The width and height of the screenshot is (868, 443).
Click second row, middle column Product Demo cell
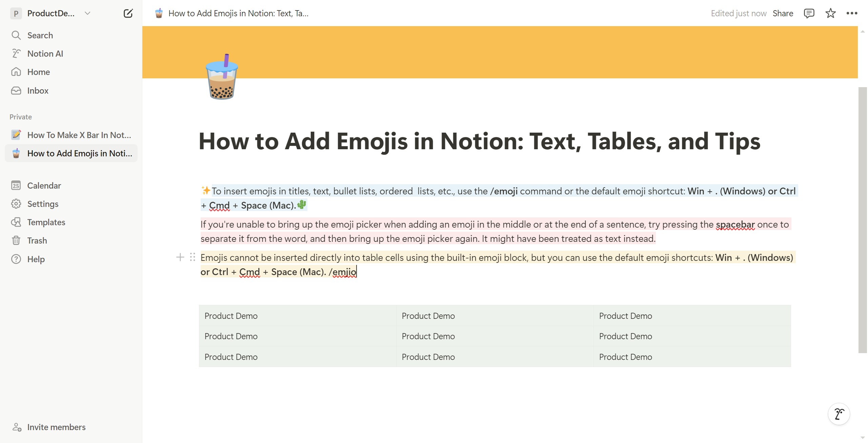tap(495, 336)
